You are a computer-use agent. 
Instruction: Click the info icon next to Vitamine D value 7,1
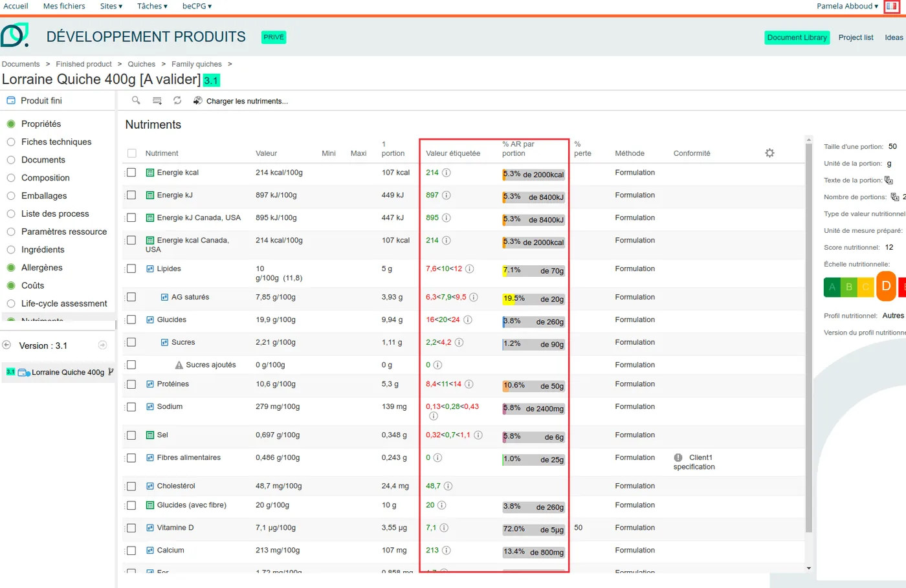[x=444, y=528]
